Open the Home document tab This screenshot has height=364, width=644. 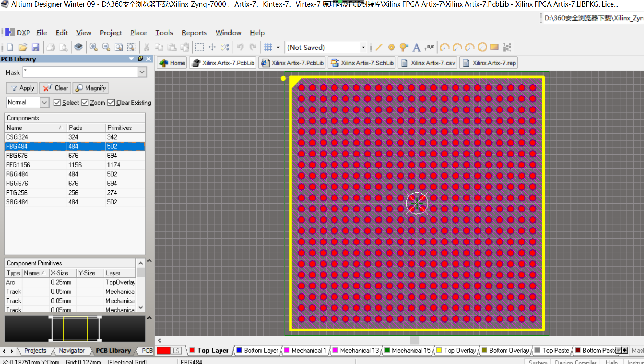click(172, 63)
